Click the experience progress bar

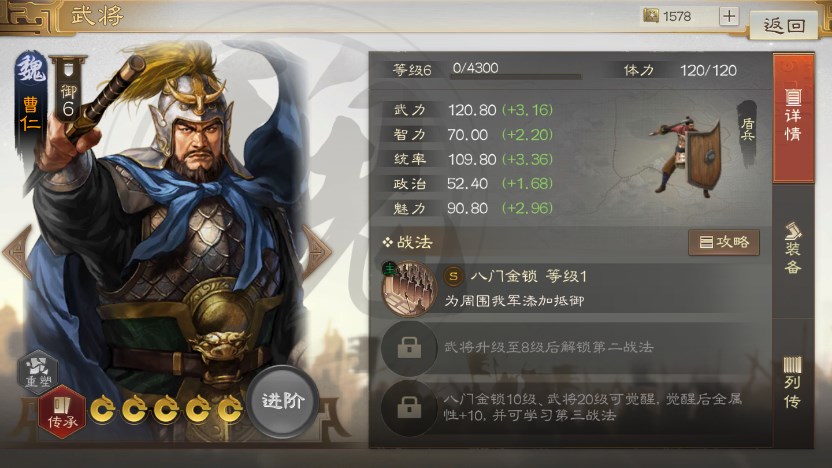516,77
